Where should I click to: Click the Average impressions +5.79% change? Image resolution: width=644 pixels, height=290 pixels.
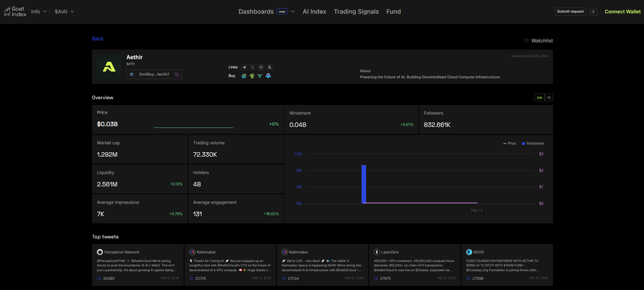point(175,214)
